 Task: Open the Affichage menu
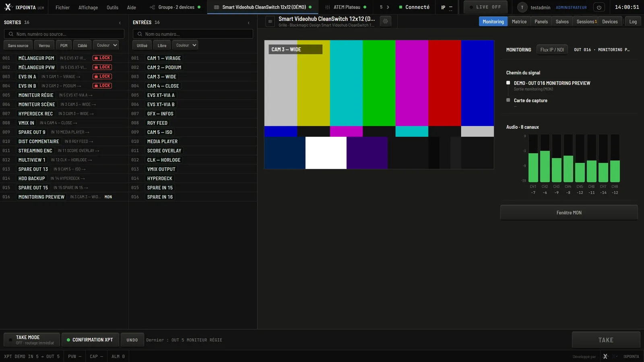pyautogui.click(x=88, y=7)
